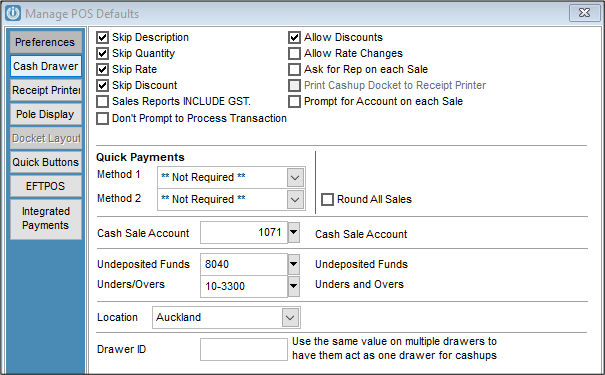Toggle the Skip Quantity checkbox

point(102,53)
